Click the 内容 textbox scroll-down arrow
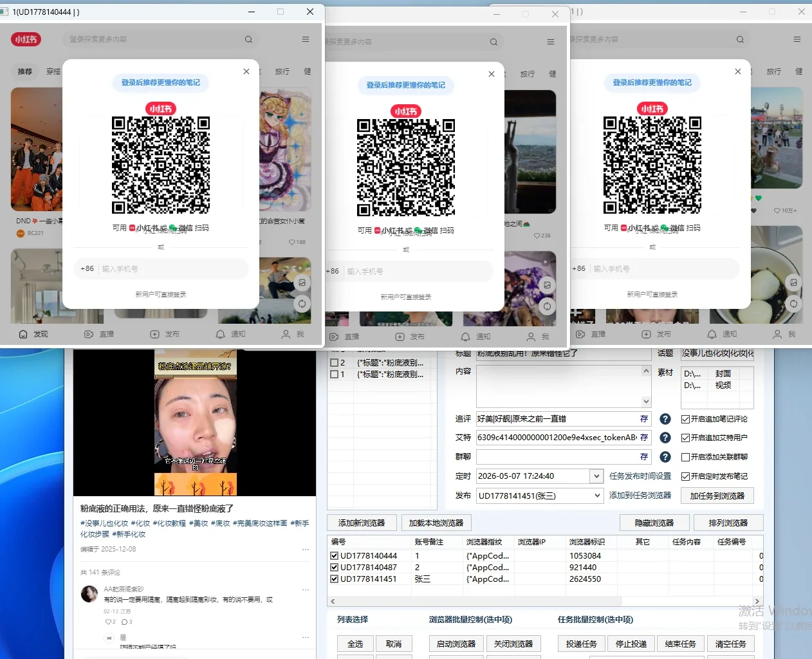 tap(647, 402)
